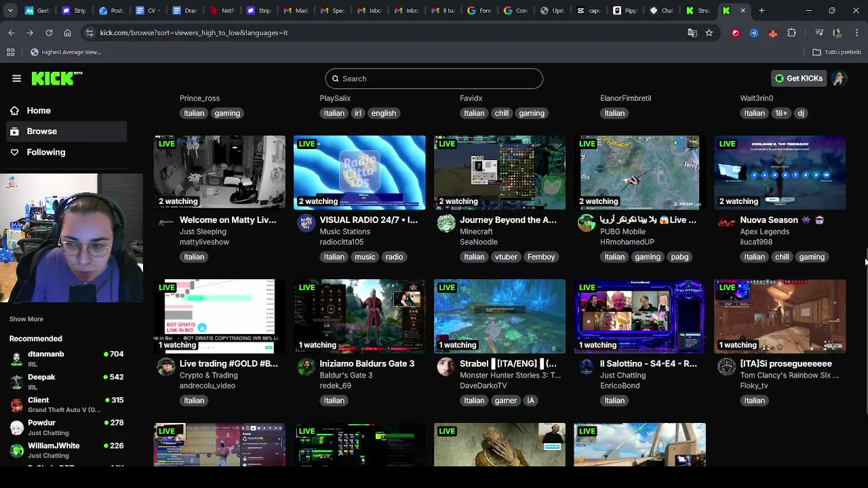The image size is (868, 488).
Task: Open recommended channel Deepak
Action: 66,382
